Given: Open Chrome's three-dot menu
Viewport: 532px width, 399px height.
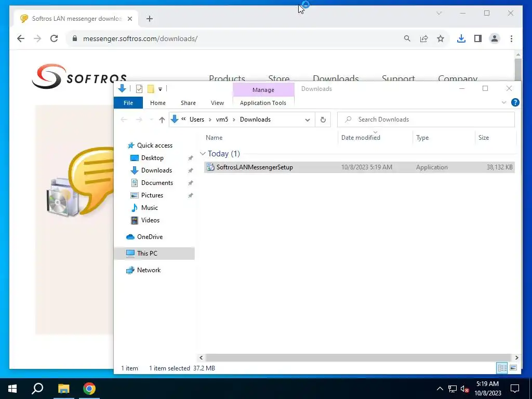Looking at the screenshot, I should point(511,38).
